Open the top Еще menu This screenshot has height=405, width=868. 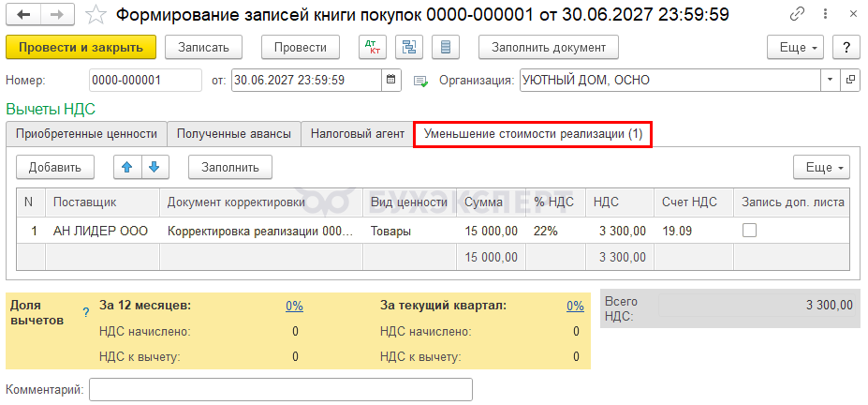[x=795, y=47]
